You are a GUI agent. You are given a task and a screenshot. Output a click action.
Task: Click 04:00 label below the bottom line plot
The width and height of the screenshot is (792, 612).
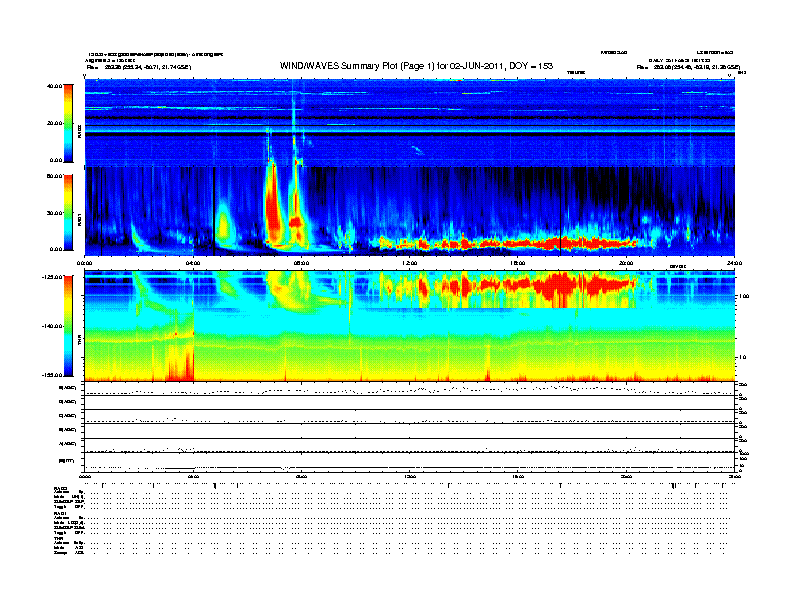[x=193, y=476]
